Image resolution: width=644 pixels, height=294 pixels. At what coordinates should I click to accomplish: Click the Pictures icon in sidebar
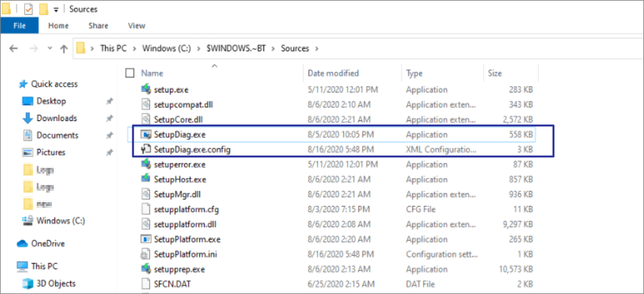pos(27,153)
